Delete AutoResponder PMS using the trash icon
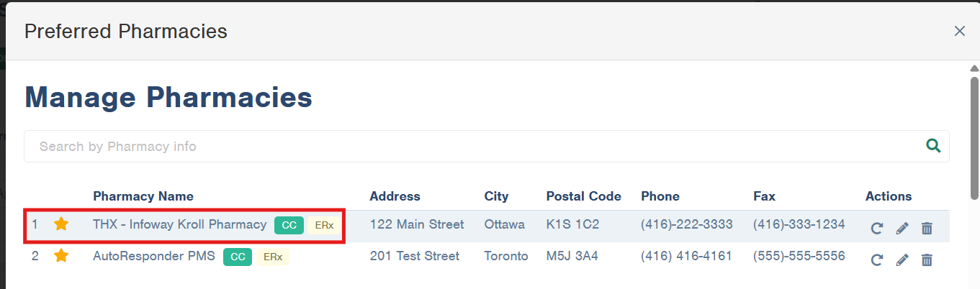Image resolution: width=980 pixels, height=289 pixels. [x=927, y=260]
